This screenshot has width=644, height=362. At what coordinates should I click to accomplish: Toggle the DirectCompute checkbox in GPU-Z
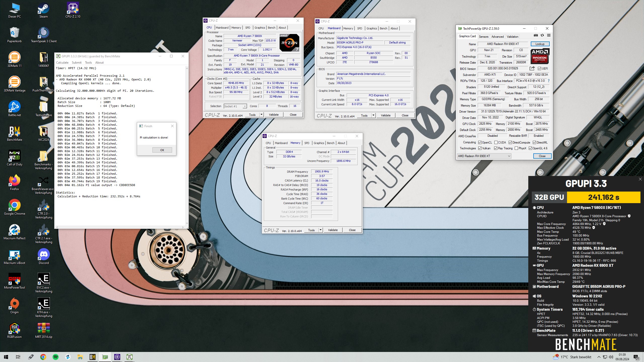click(x=510, y=143)
